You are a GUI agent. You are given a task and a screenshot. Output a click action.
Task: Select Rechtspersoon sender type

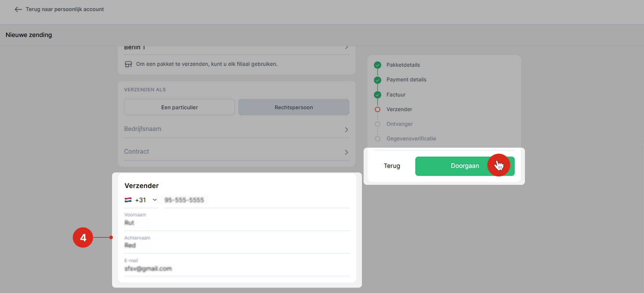point(293,107)
